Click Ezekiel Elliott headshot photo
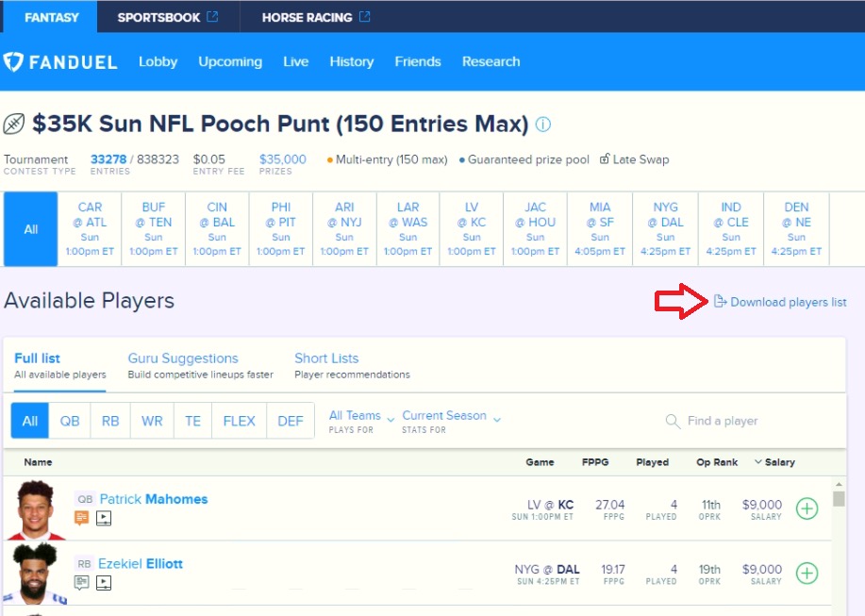The height and width of the screenshot is (616, 865). click(35, 574)
